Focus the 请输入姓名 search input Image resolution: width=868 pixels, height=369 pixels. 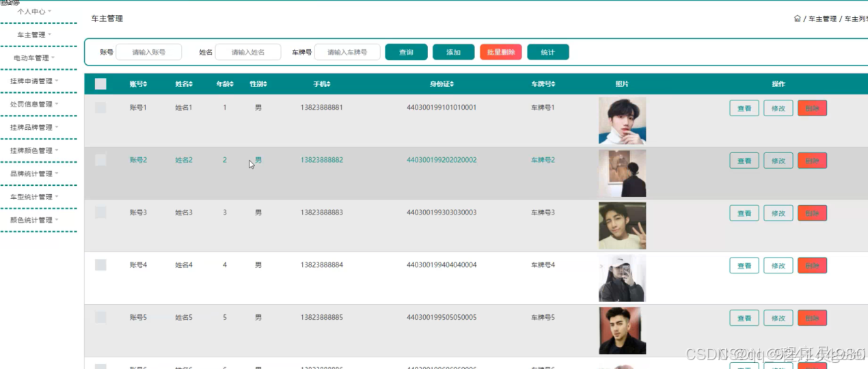[x=248, y=52]
